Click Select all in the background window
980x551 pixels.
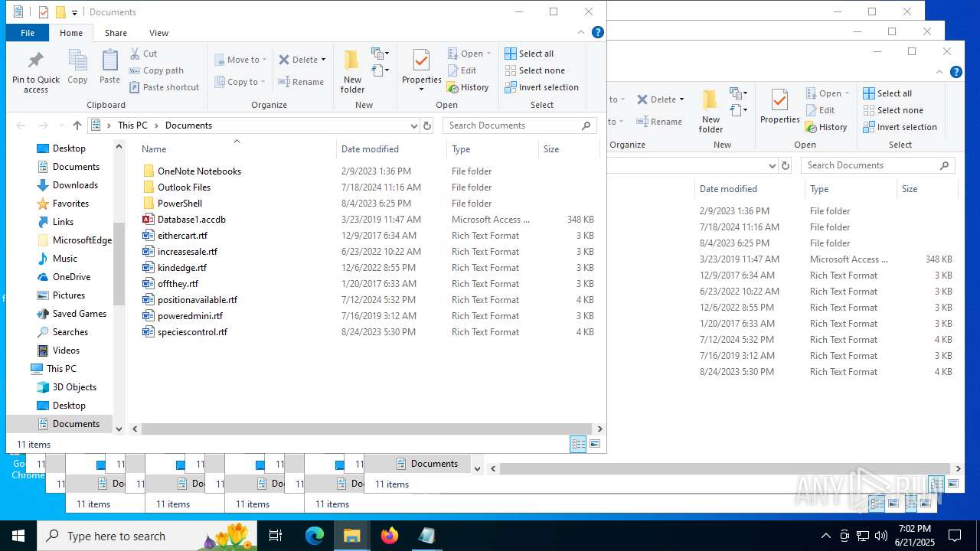coord(887,93)
